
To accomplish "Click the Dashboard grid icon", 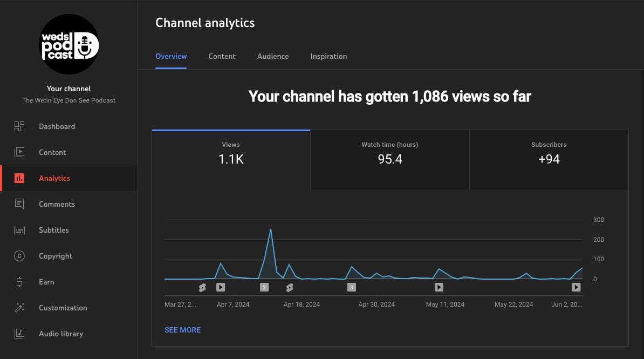I will tap(19, 126).
